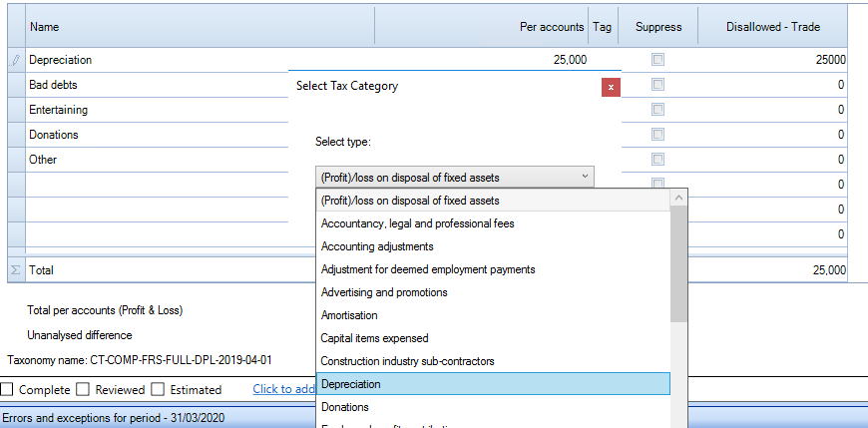Tick the Suppress checkbox for Depreciation

[657, 60]
